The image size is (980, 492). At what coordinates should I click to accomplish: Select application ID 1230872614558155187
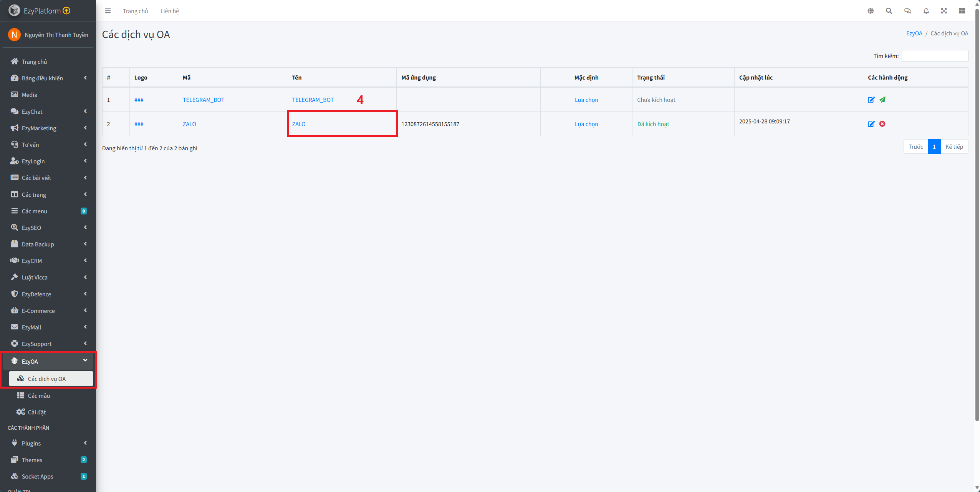[x=430, y=124]
